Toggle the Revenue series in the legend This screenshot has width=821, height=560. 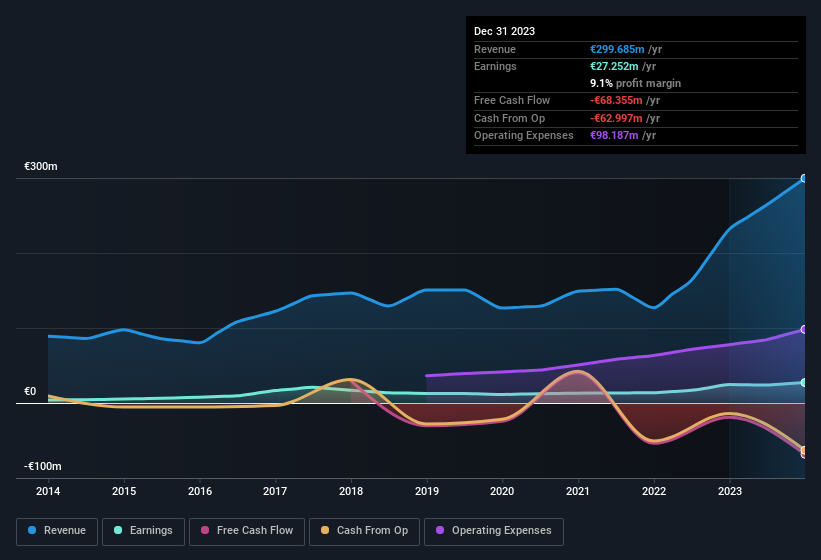coord(57,531)
